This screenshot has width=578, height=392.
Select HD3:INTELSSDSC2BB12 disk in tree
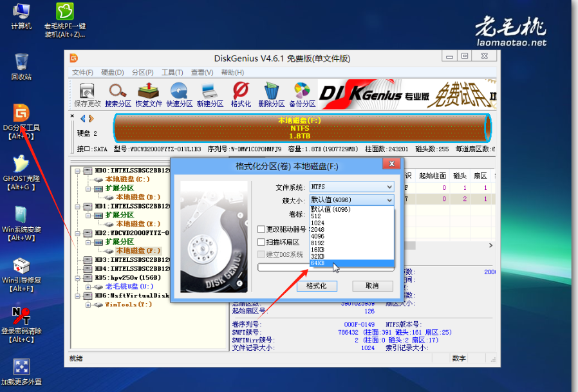[133, 260]
